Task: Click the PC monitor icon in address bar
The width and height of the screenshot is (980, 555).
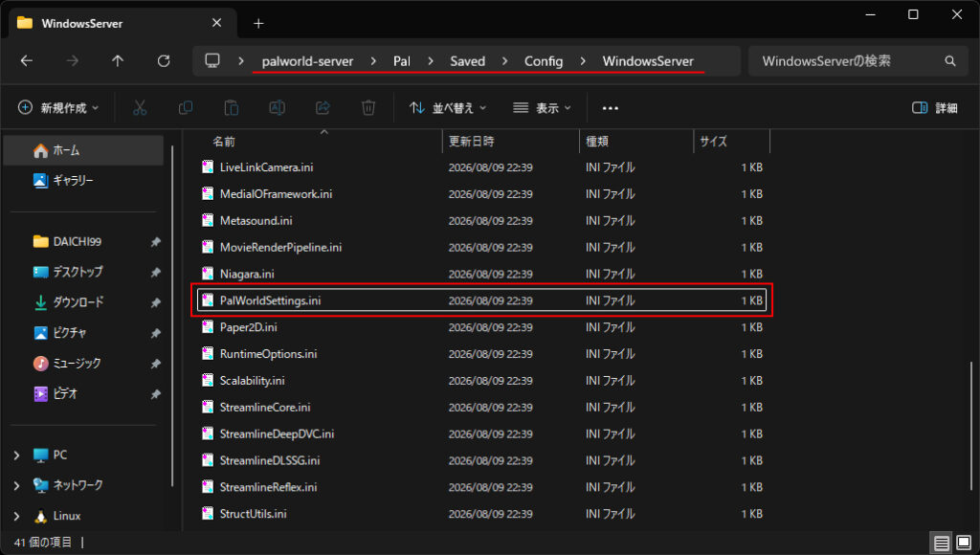Action: tap(212, 60)
